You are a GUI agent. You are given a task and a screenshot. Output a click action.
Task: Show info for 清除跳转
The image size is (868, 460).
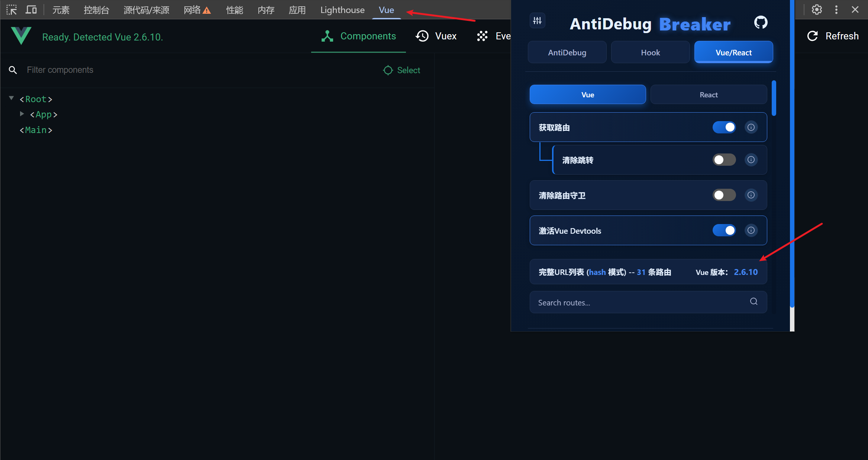click(751, 160)
